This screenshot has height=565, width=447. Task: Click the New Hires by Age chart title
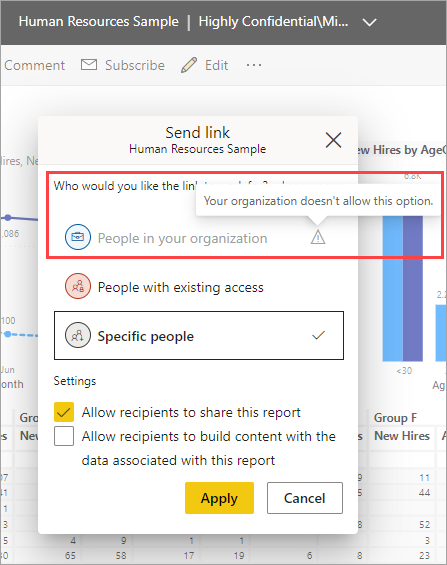point(402,150)
